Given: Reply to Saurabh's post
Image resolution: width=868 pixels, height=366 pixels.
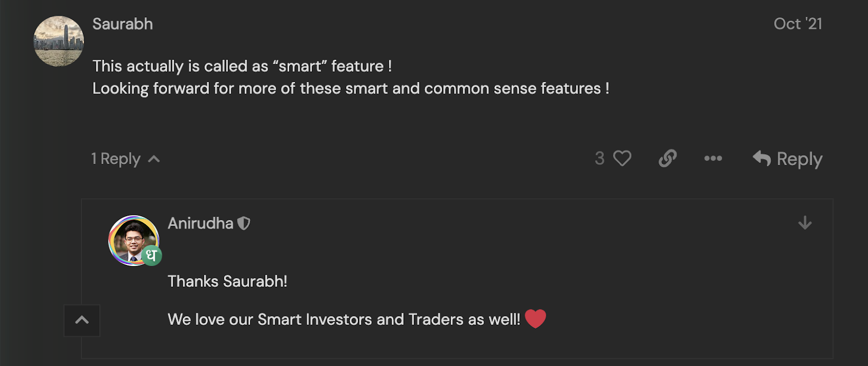Looking at the screenshot, I should tap(788, 159).
